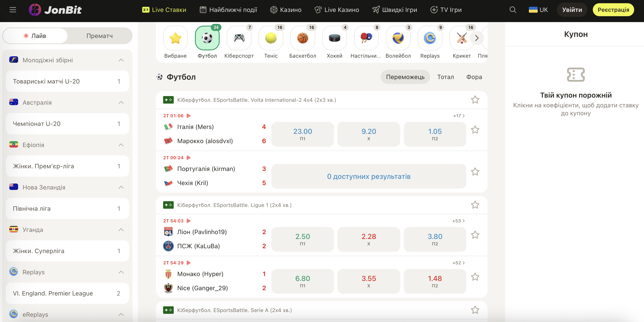Viewport: 644px width, 322px height.
Task: Select the Replays sport icon
Action: (430, 38)
